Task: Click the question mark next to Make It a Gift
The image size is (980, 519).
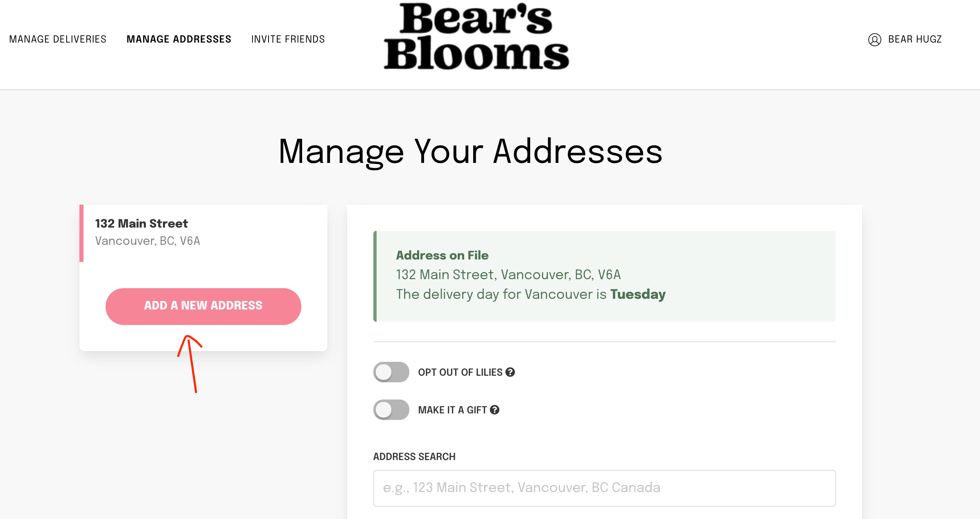Action: pyautogui.click(x=495, y=410)
